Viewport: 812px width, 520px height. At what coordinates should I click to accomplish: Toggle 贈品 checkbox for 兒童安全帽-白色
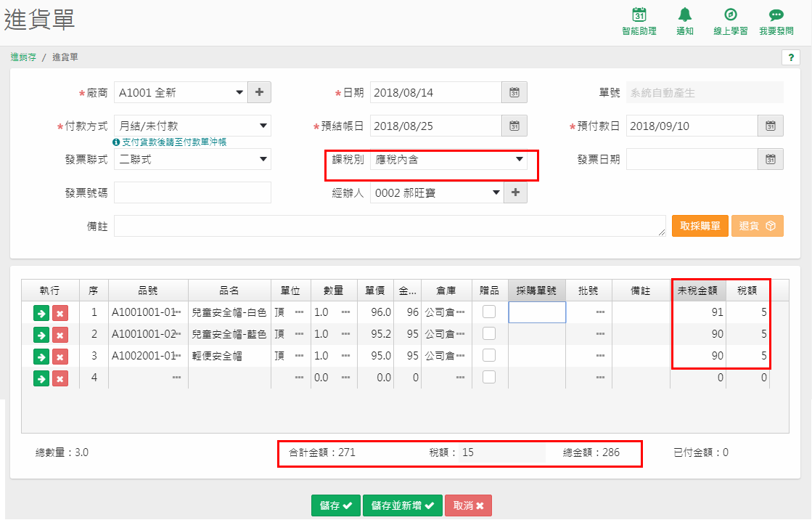[x=489, y=312]
